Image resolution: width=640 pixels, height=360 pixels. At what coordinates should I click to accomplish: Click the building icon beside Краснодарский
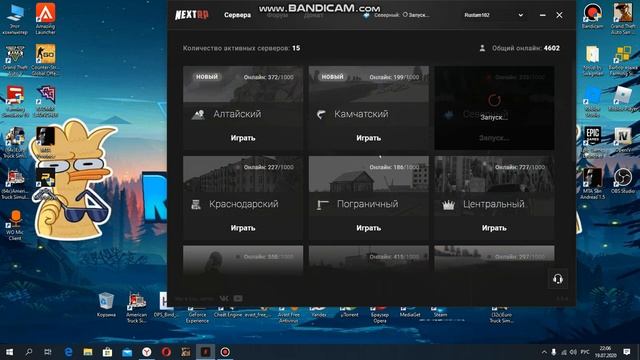[x=196, y=204]
